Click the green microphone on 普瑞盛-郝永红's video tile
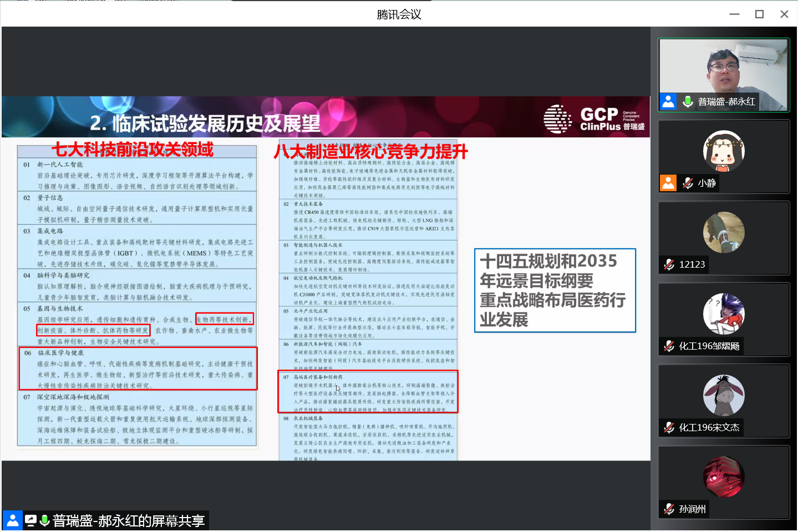This screenshot has width=798, height=532. [x=688, y=101]
